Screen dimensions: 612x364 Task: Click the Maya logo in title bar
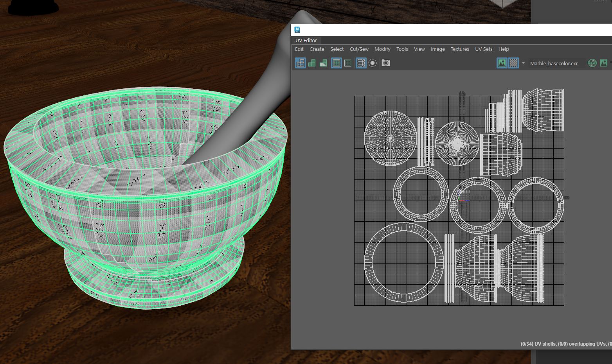coord(297,30)
